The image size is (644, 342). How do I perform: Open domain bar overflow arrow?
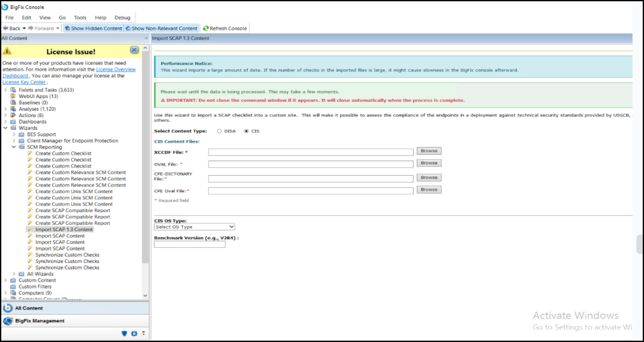[x=143, y=333]
